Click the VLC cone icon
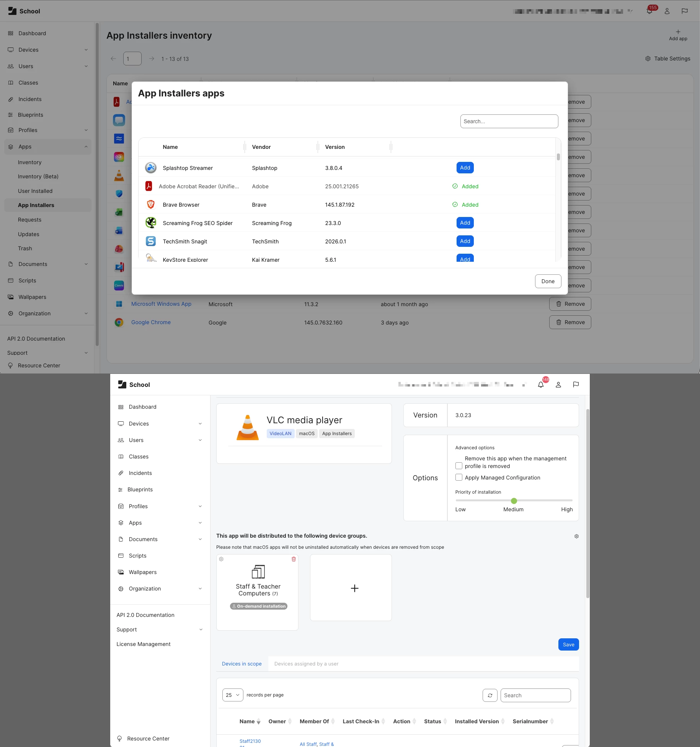700x747 pixels. [x=248, y=427]
